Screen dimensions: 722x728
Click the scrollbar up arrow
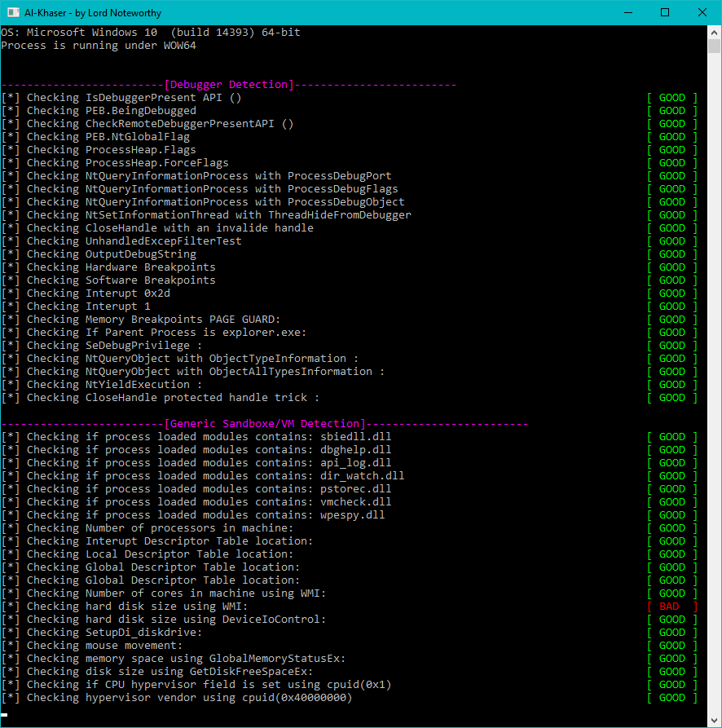(x=714, y=33)
